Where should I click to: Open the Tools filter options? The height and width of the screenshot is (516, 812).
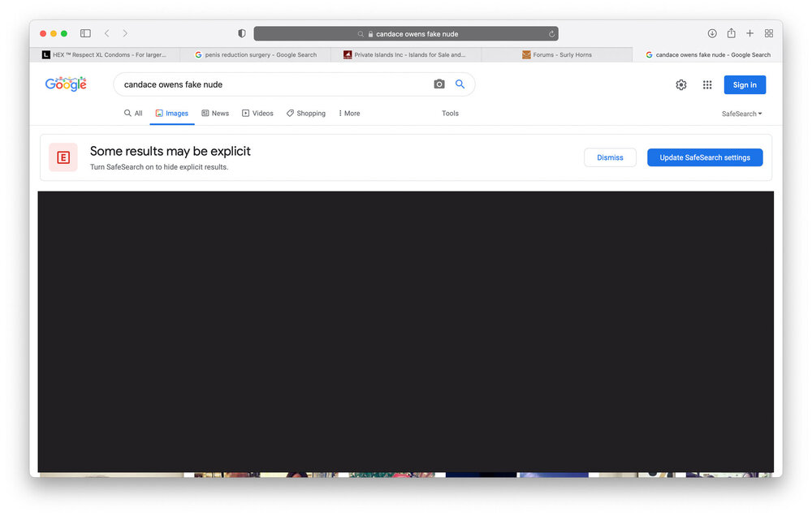point(450,114)
